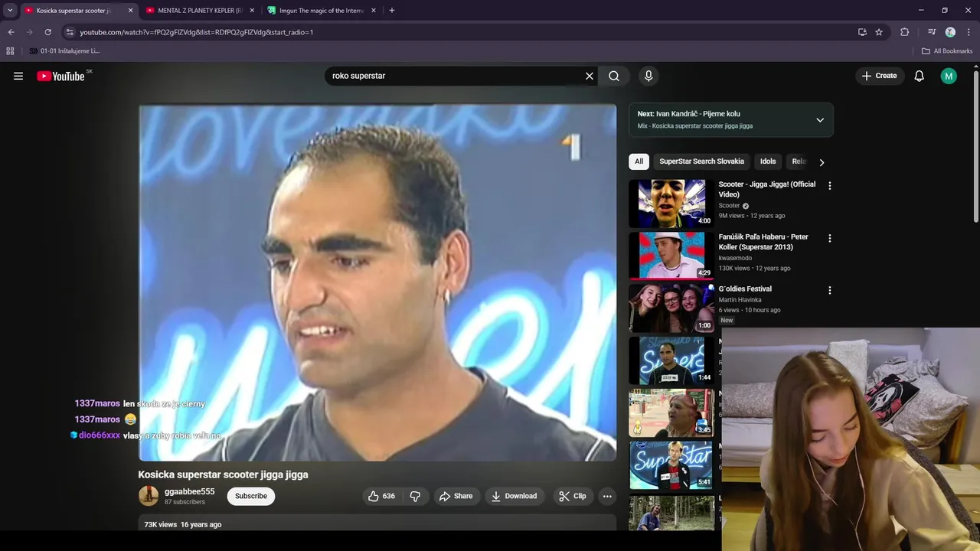Select the All filter chip
The height and width of the screenshot is (551, 980).
click(x=639, y=161)
